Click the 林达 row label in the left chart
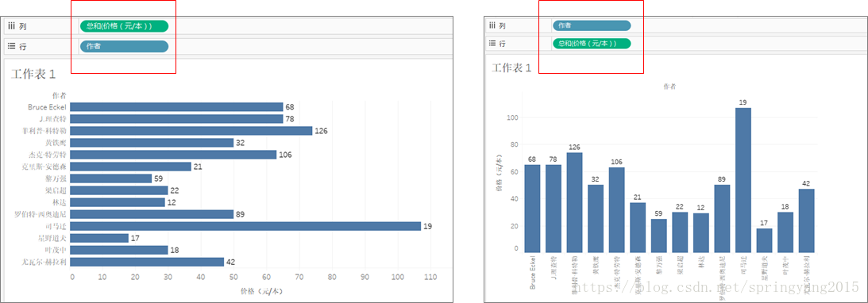868x303 pixels. [x=60, y=202]
